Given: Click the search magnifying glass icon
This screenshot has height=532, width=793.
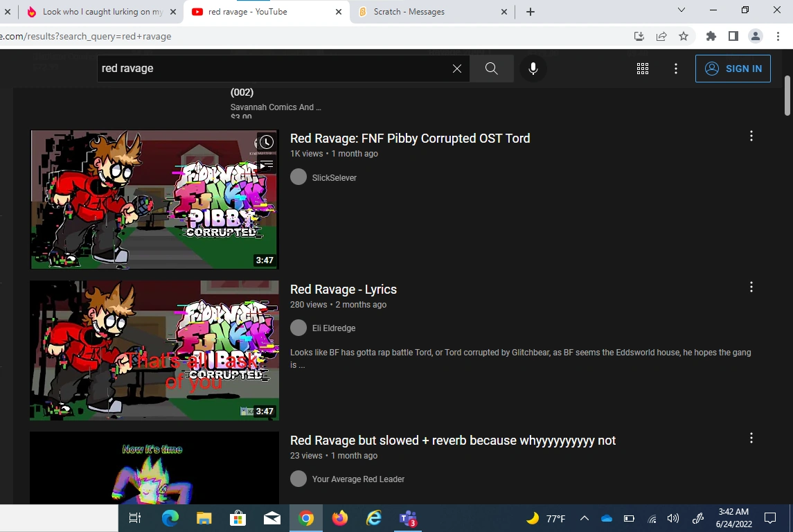Looking at the screenshot, I should [491, 68].
